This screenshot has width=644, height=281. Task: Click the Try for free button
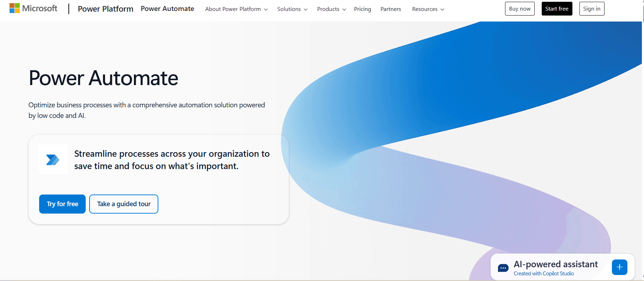62,204
